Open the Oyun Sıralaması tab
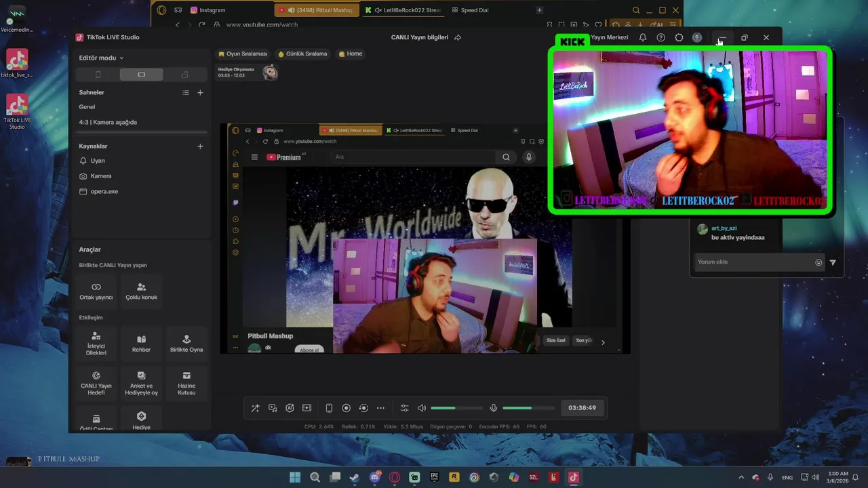The width and height of the screenshot is (868, 488). (243, 54)
